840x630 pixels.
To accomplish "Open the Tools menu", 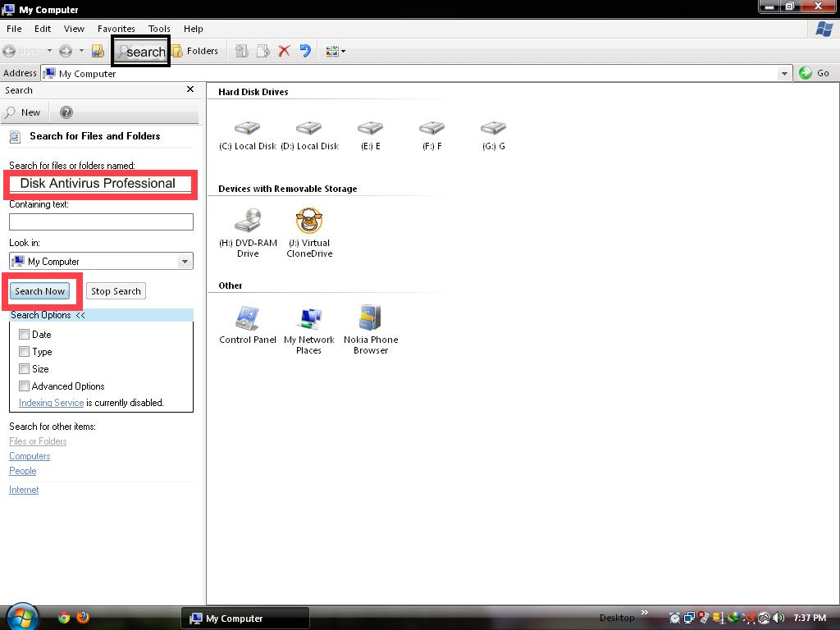I will tap(159, 29).
